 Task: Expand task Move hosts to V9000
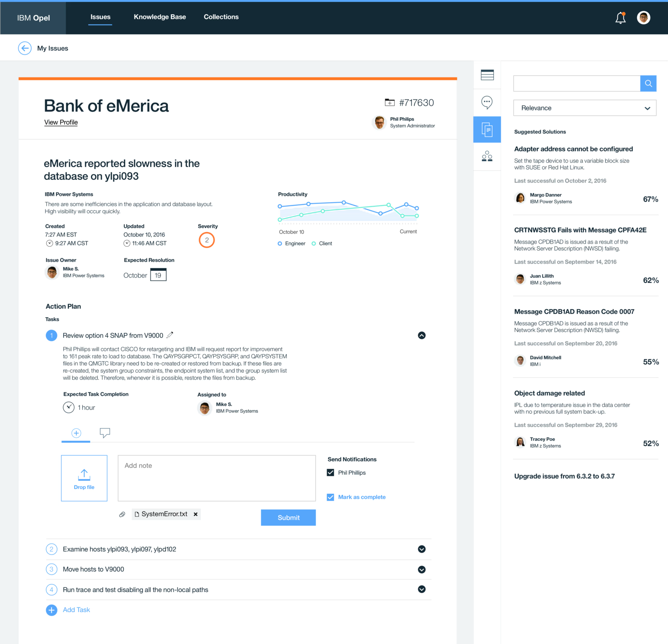click(x=422, y=570)
